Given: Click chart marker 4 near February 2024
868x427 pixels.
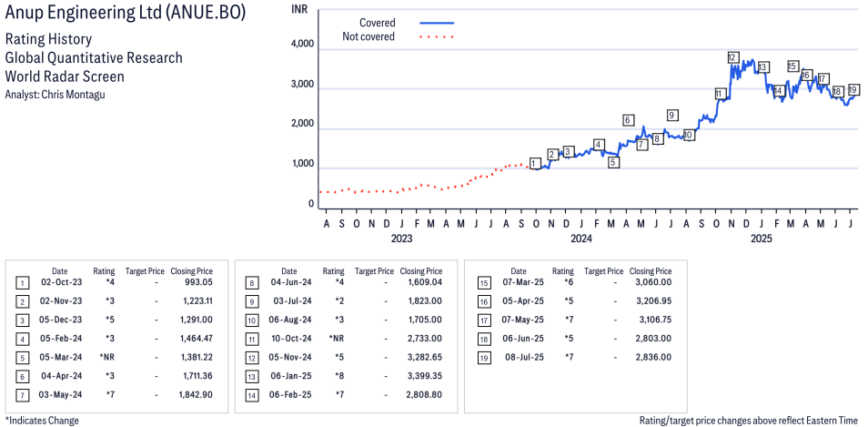Looking at the screenshot, I should pos(598,145).
